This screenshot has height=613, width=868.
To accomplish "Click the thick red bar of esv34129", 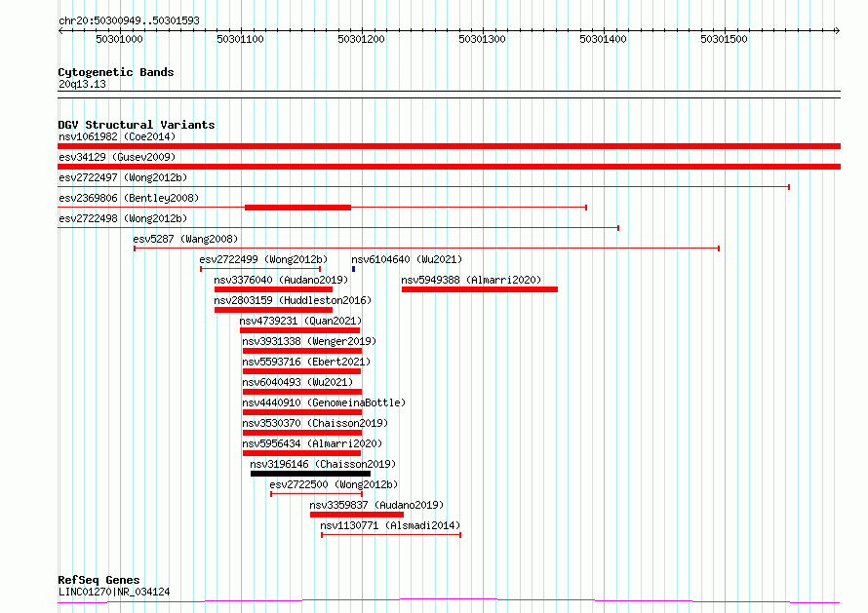I will point(449,167).
